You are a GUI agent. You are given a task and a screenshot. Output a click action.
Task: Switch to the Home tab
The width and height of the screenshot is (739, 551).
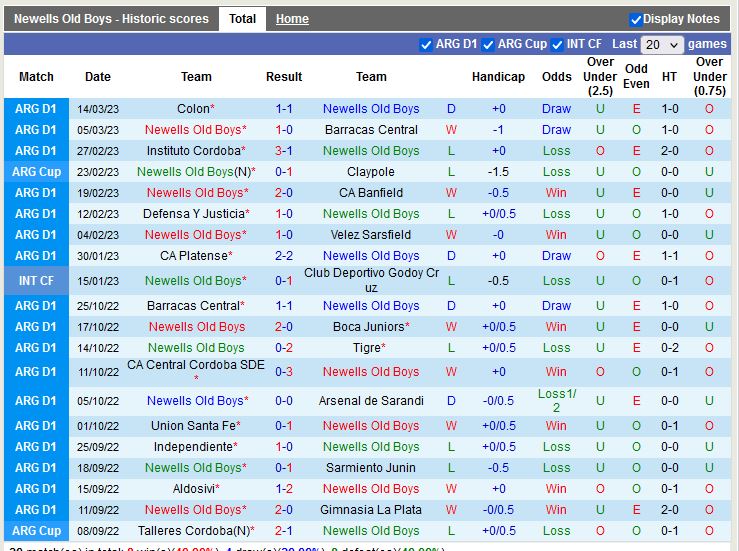coord(292,19)
